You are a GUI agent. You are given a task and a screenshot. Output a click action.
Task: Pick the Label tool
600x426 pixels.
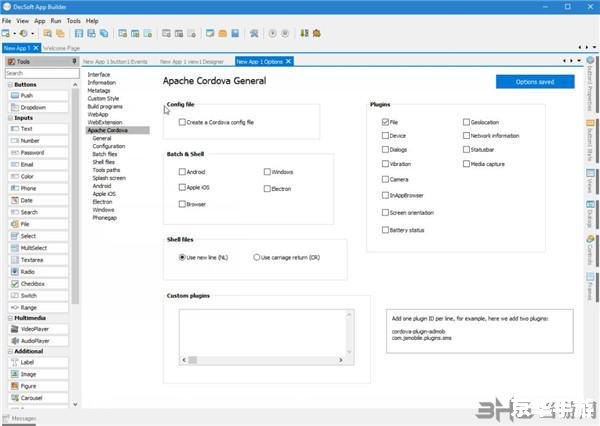click(38, 362)
